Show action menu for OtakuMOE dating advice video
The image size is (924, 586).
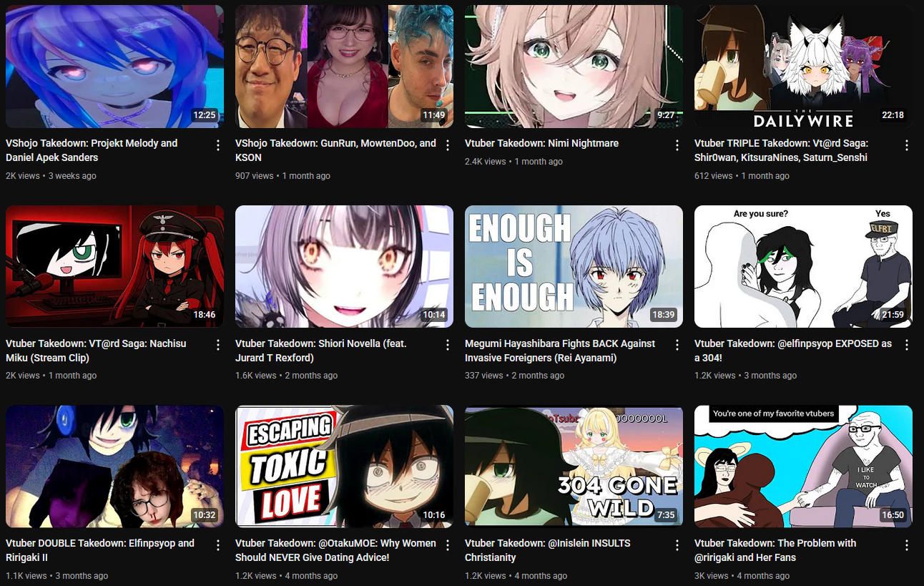[x=448, y=545]
